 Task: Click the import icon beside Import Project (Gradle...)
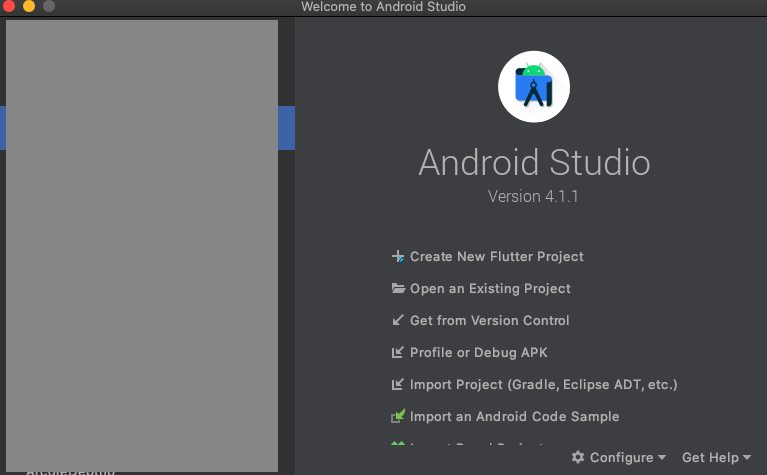point(398,384)
